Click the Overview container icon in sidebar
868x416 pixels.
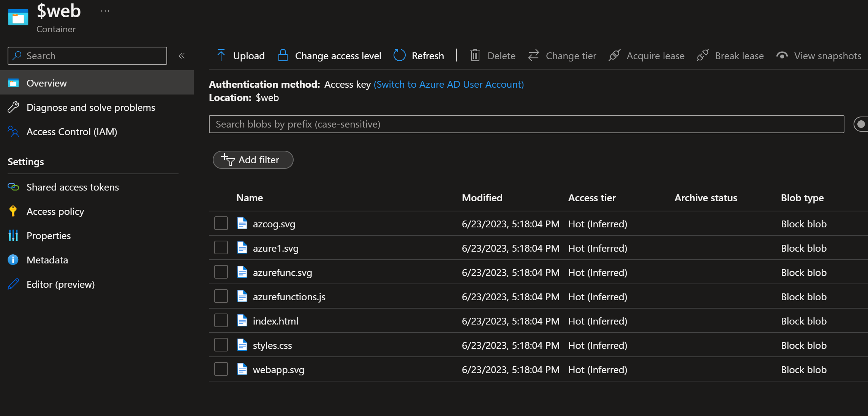13,83
